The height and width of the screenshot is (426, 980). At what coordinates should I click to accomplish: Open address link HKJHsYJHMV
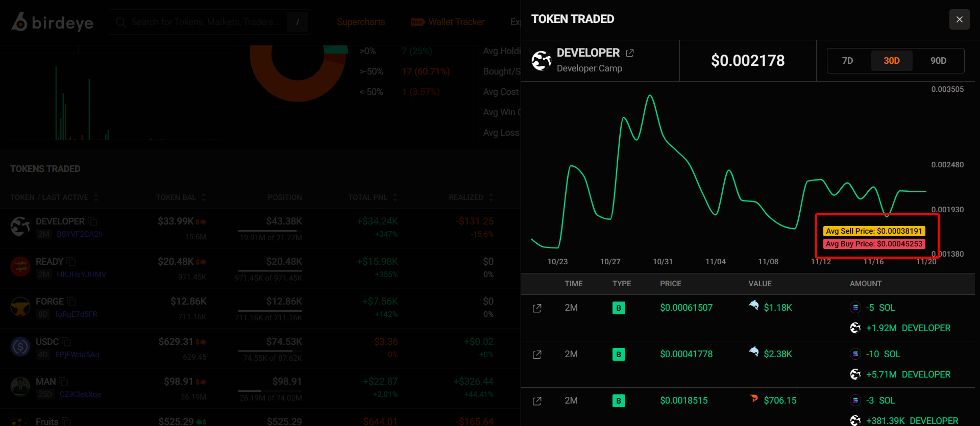(x=82, y=274)
